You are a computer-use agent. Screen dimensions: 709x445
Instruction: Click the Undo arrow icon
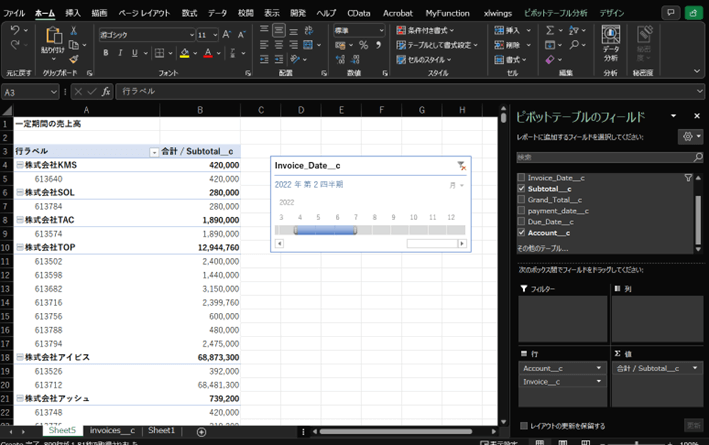click(14, 31)
